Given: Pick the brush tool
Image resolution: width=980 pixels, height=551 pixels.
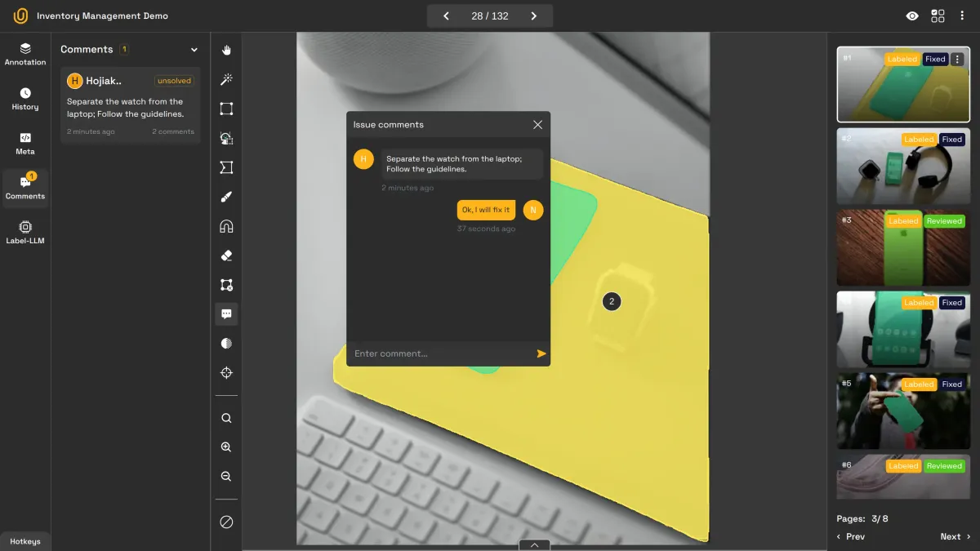Looking at the screenshot, I should 226,197.
